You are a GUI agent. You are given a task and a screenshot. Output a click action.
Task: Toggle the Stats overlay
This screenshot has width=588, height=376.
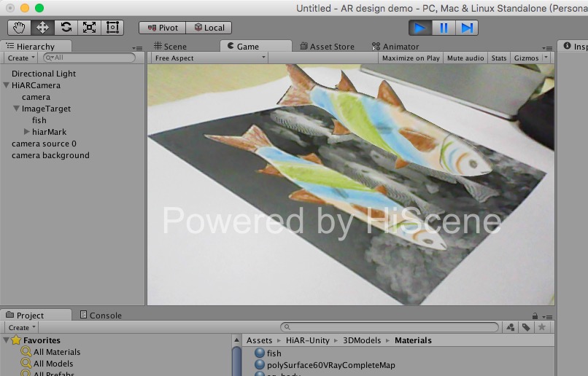click(x=498, y=58)
